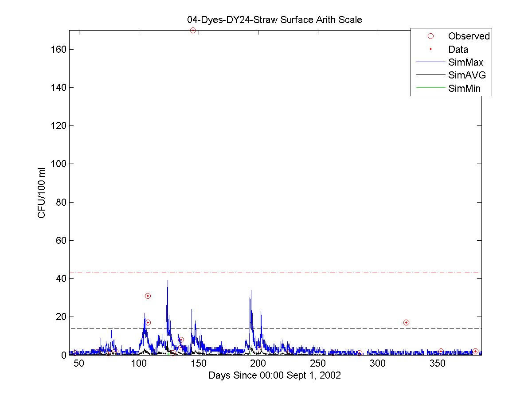The height and width of the screenshot is (399, 532).
Task: Click the observed marker near day 135
Action: (181, 340)
